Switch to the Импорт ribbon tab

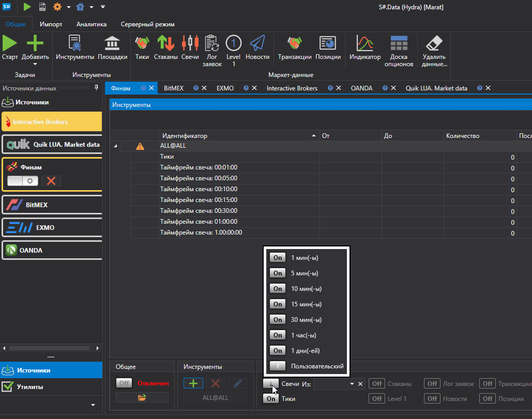(x=51, y=24)
